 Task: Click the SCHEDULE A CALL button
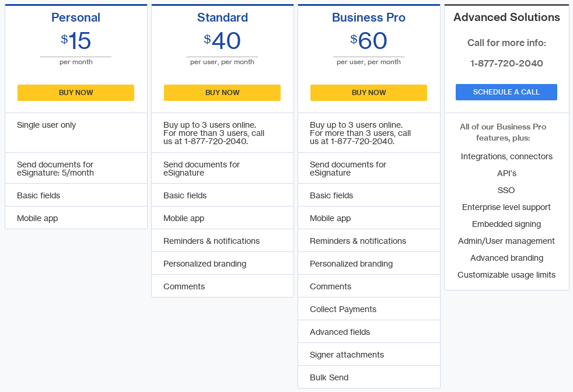click(x=506, y=92)
